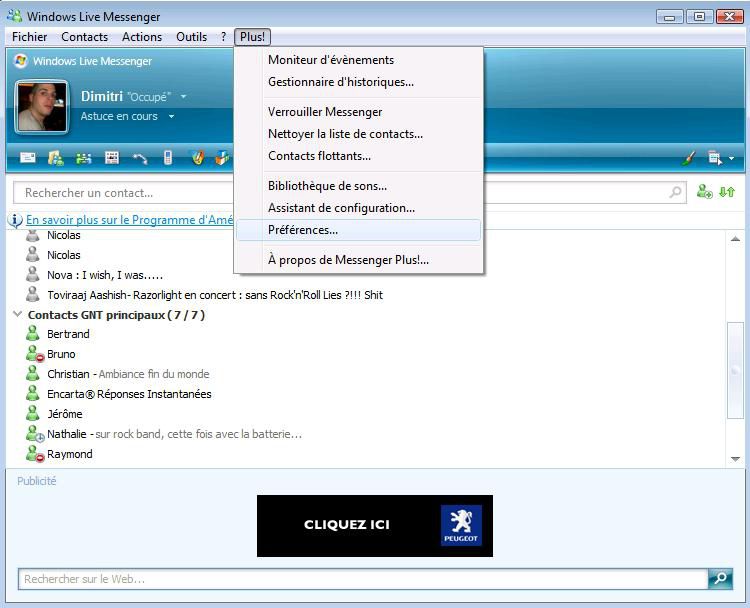Screen dimensions: 750x608
Task: Collapse the Contacts GNT principaux group
Action: click(x=18, y=314)
